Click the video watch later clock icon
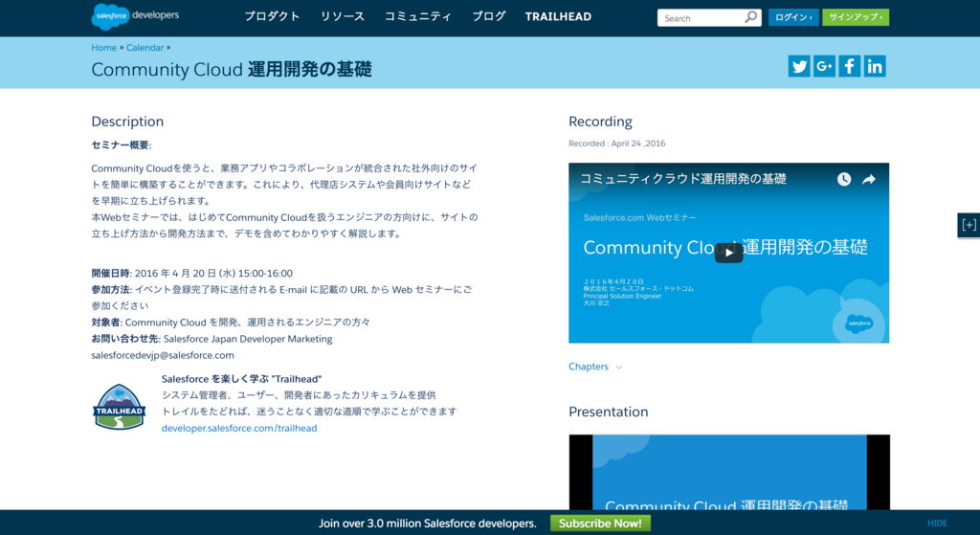Image resolution: width=980 pixels, height=535 pixels. (x=844, y=179)
